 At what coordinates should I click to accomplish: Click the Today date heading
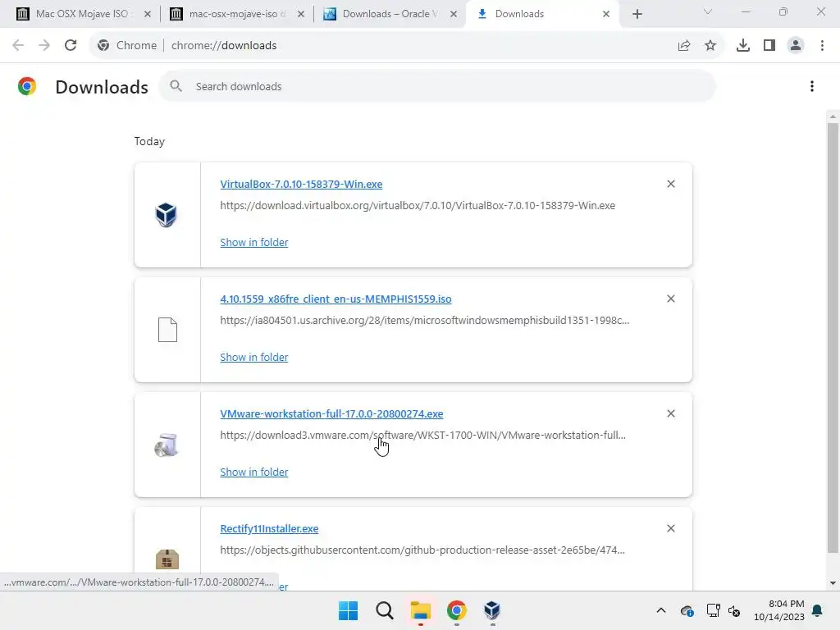tap(149, 141)
